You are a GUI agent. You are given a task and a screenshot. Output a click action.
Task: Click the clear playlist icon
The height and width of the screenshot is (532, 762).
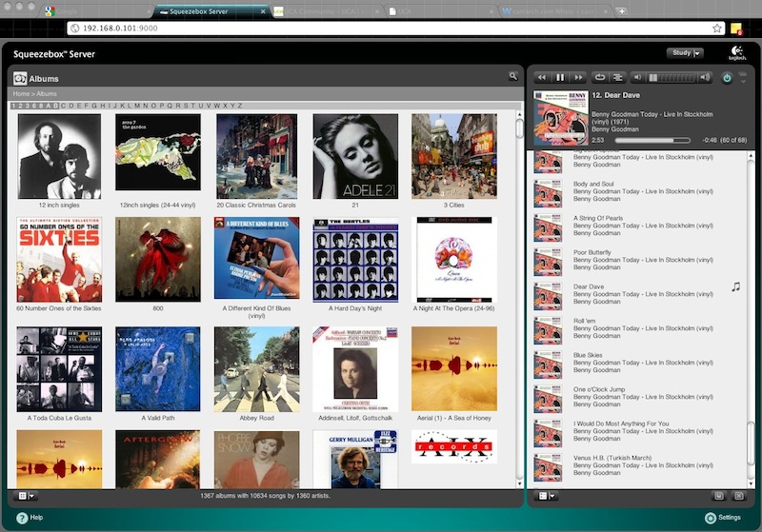[x=739, y=496]
